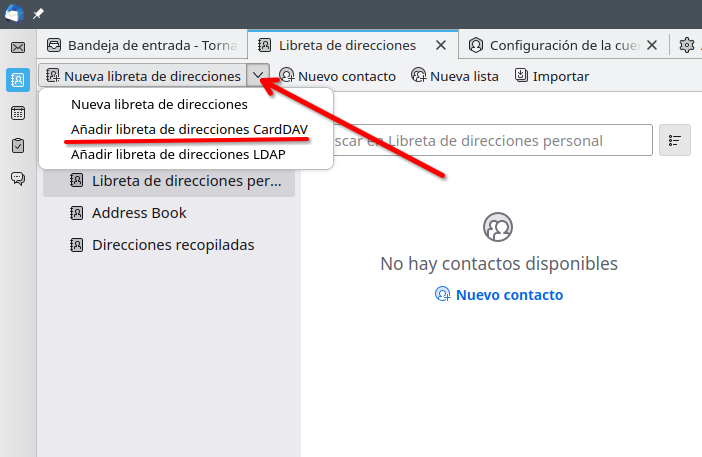Click Nueva lista toolbar button
The image size is (702, 457).
455,76
